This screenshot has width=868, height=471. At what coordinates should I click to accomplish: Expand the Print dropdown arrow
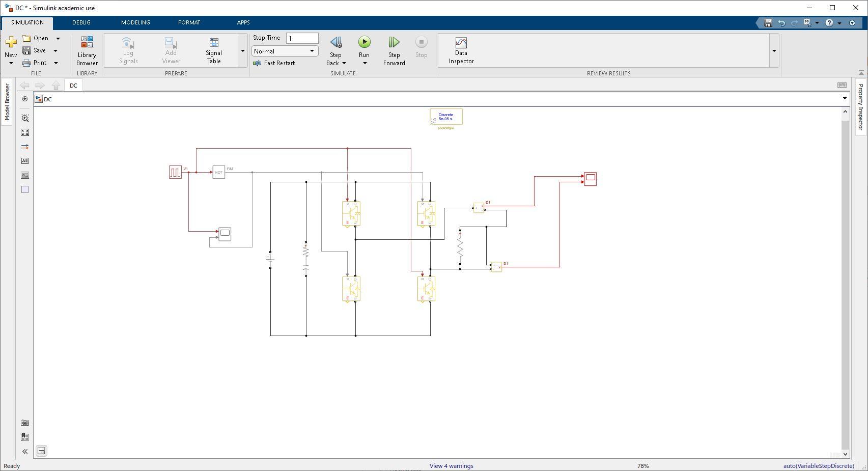pyautogui.click(x=56, y=63)
